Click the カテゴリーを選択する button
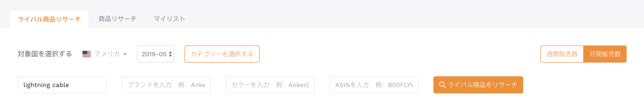 pos(222,54)
